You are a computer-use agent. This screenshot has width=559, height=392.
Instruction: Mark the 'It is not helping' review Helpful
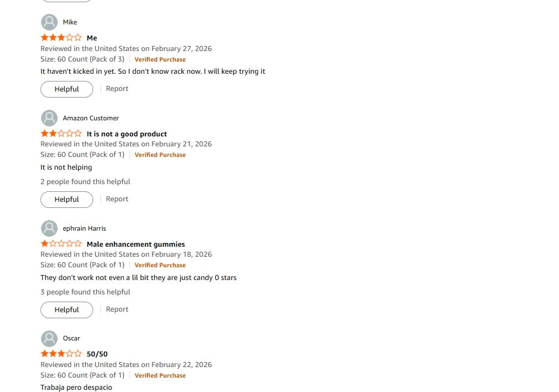pyautogui.click(x=67, y=200)
